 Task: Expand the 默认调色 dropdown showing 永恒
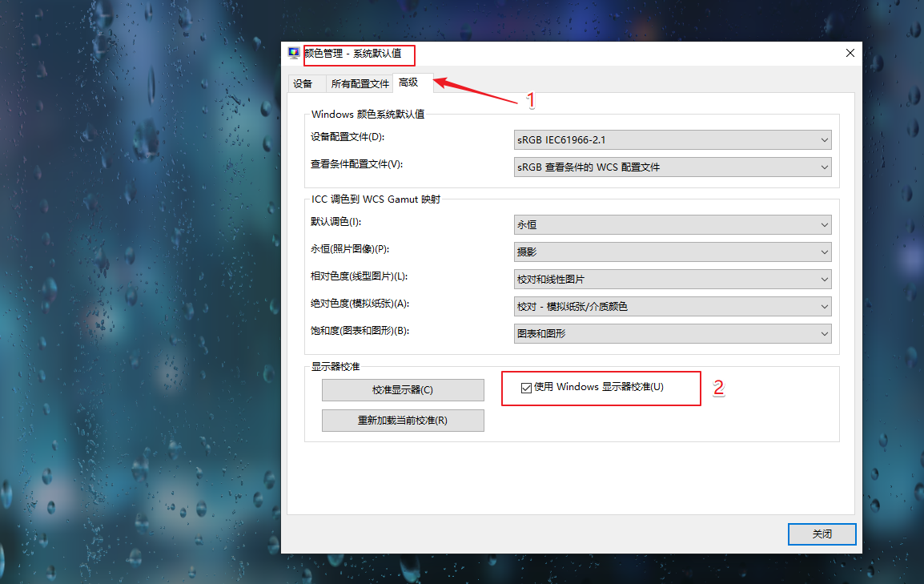coord(825,224)
